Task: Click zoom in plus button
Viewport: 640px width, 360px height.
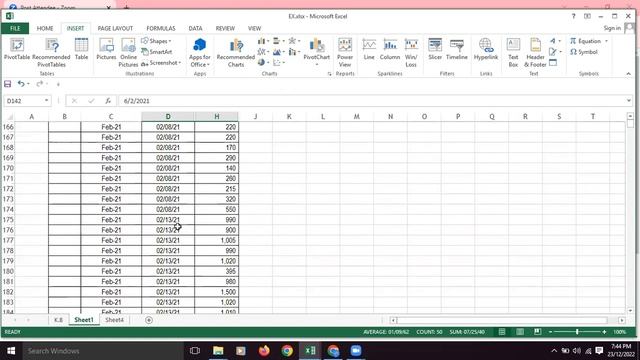Action: (604, 332)
